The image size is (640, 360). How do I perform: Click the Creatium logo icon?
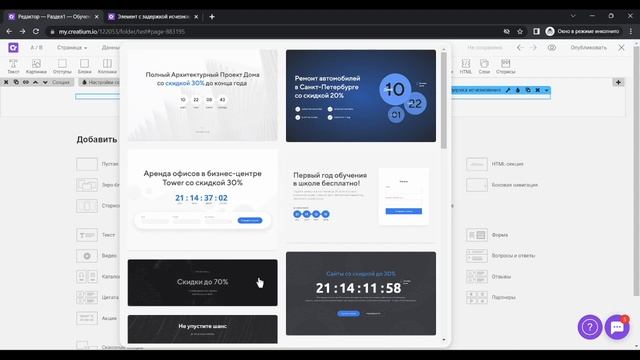tap(13, 48)
